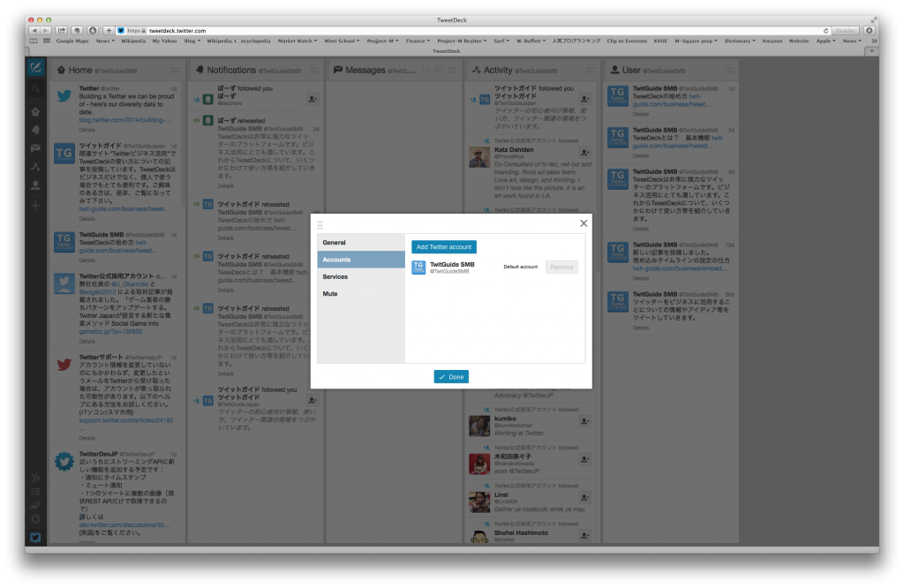Open the sidebar search icon
The width and height of the screenshot is (904, 588).
coord(35,89)
